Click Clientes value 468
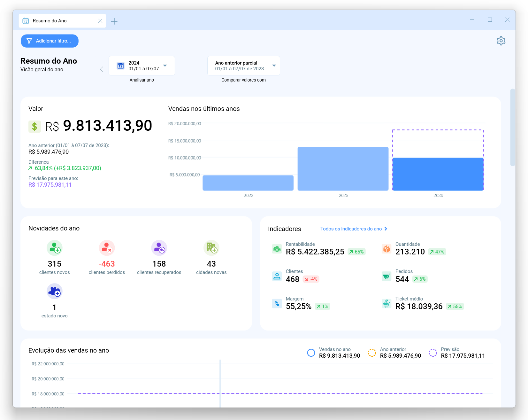Viewport: 528px width, 420px height. point(293,279)
